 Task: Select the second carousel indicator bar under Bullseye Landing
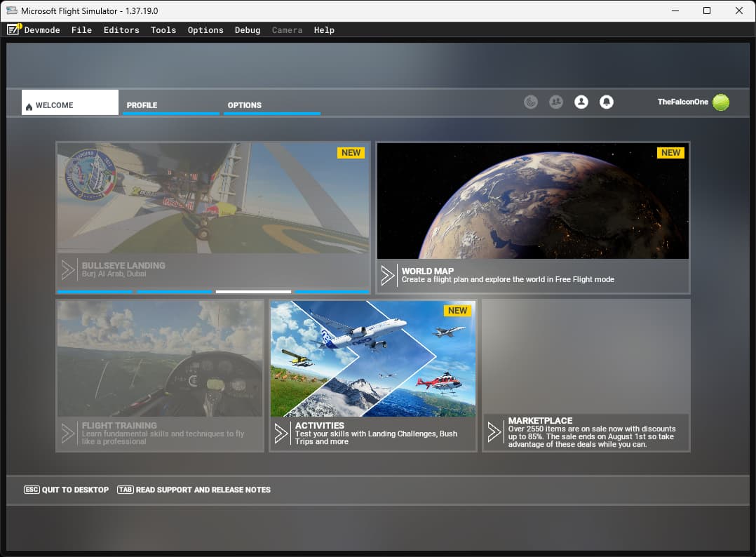[174, 292]
